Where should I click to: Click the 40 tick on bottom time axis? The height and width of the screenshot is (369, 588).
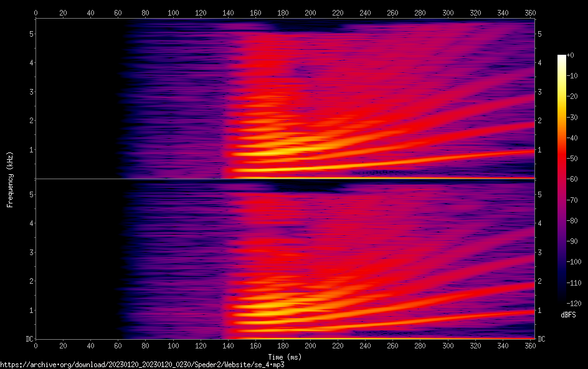click(x=91, y=346)
